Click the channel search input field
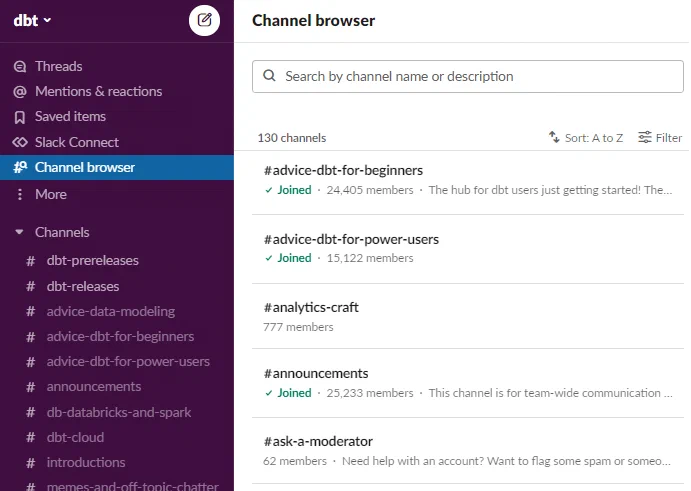 point(468,77)
